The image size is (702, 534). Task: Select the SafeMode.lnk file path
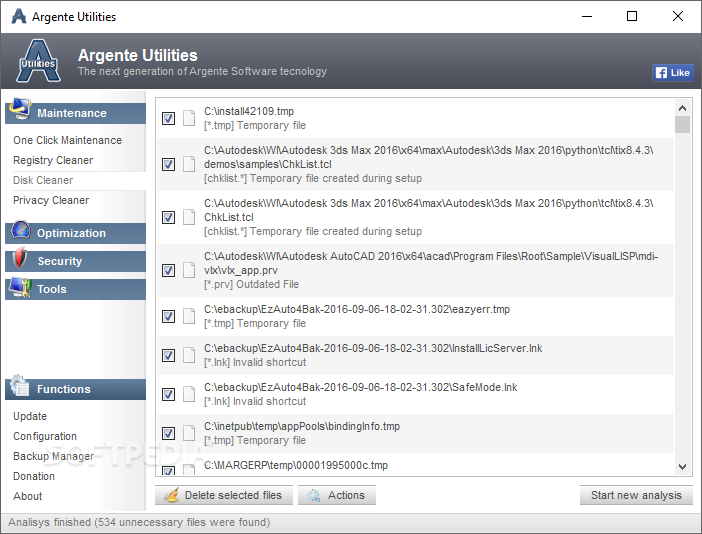360,387
